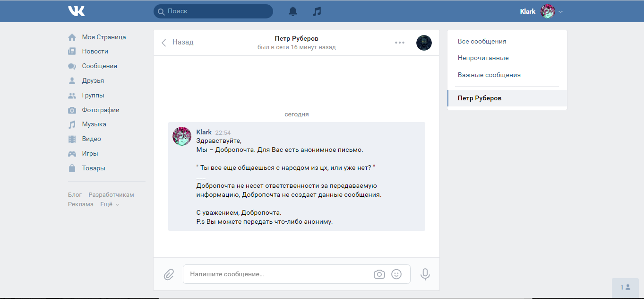The width and height of the screenshot is (644, 299).
Task: Click the paperclip attach icon
Action: tap(169, 274)
